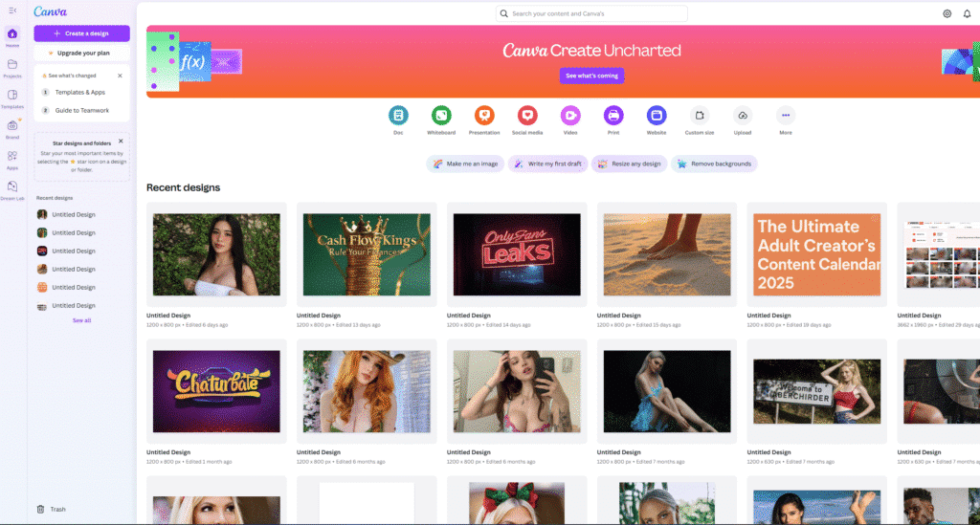The image size is (980, 525).
Task: Click the Create a design button
Action: [81, 33]
